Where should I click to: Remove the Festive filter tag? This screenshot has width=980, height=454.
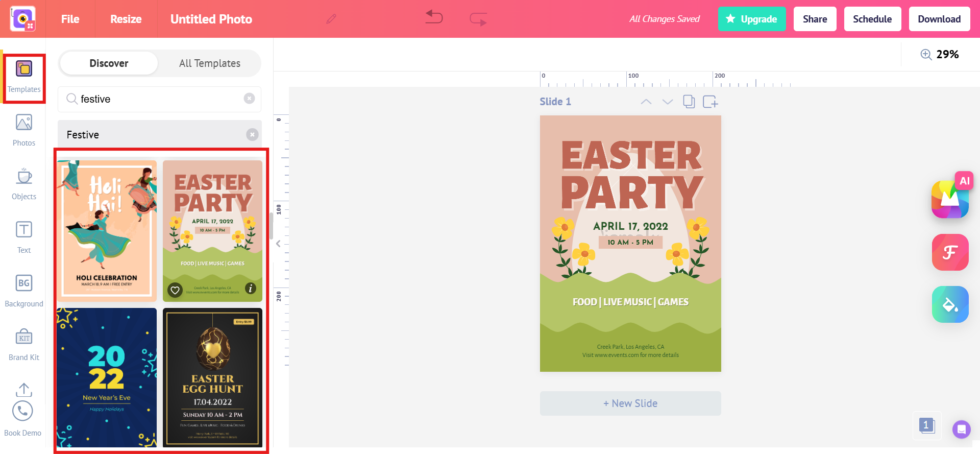point(252,134)
